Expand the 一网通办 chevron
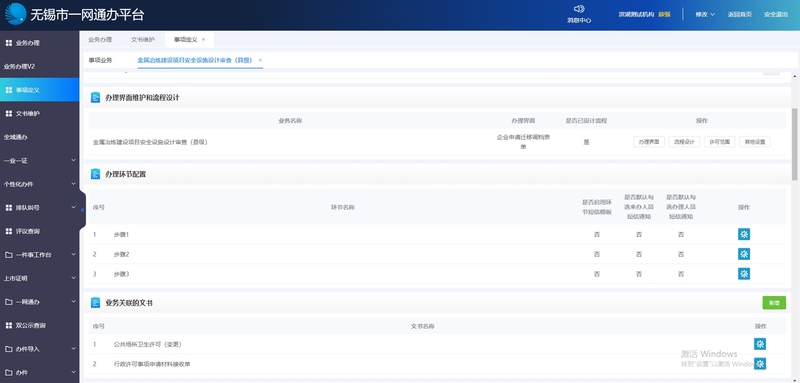 (73, 302)
